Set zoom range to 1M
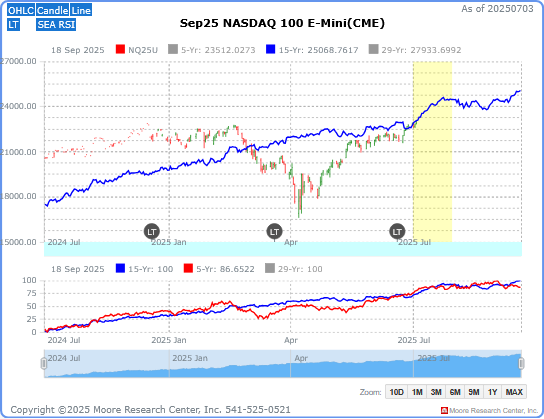The height and width of the screenshot is (419, 544). click(417, 392)
